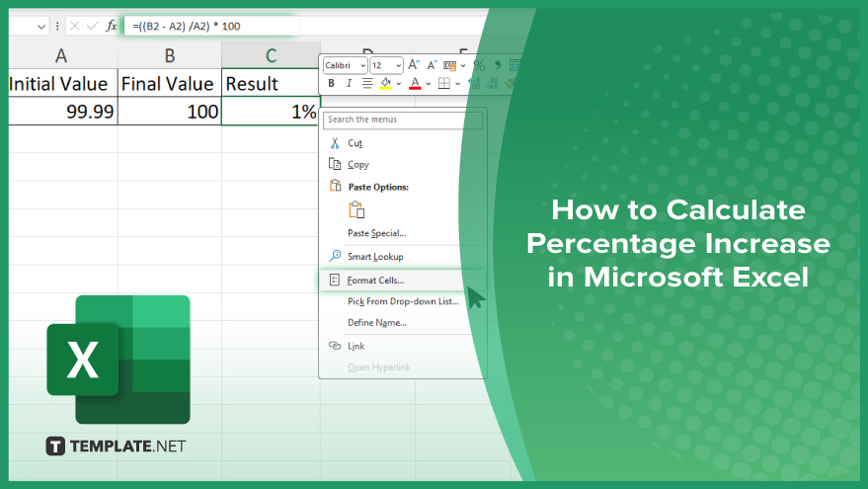Image resolution: width=868 pixels, height=489 pixels.
Task: Click the accounting number format icon
Action: (x=450, y=66)
